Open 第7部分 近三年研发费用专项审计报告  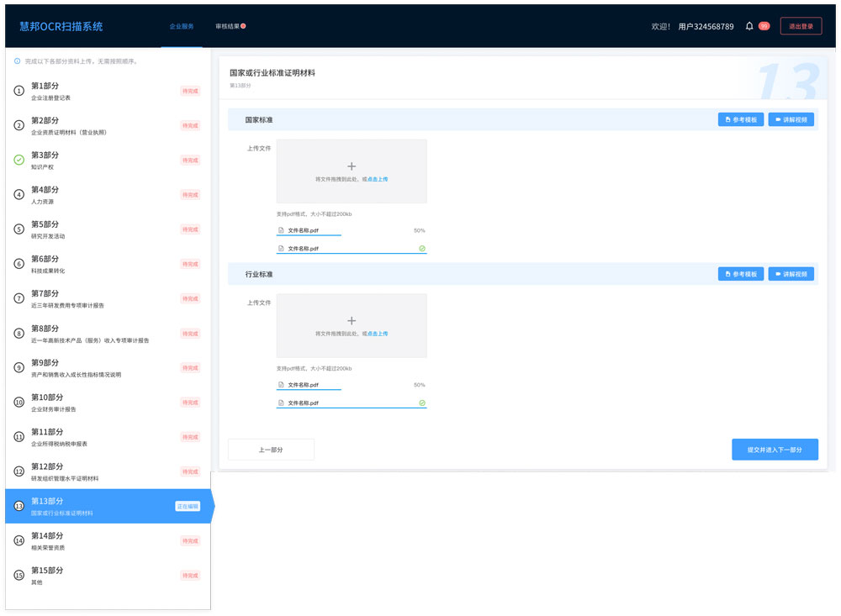[x=108, y=298]
